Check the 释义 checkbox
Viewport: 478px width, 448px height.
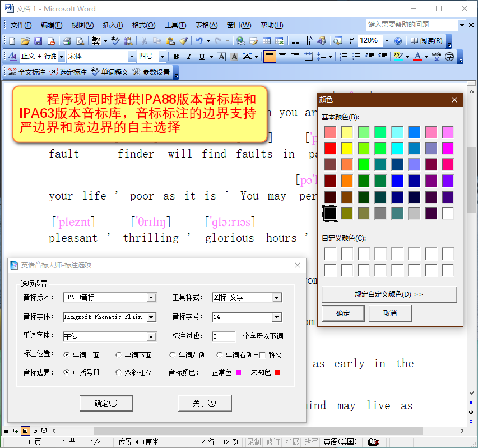(262, 355)
